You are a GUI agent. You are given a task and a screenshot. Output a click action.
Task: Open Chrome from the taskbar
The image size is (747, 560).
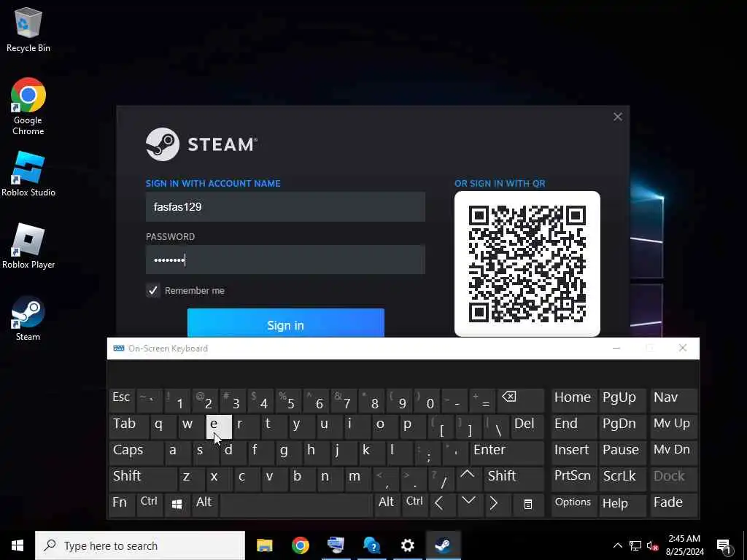point(300,545)
